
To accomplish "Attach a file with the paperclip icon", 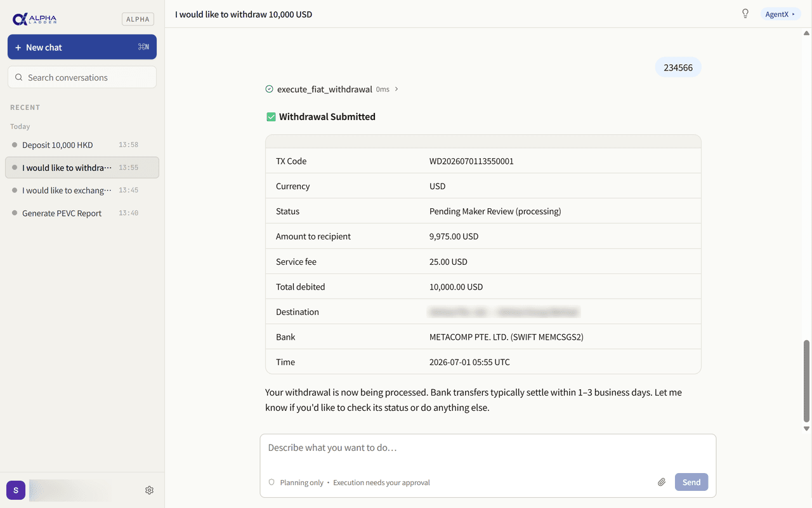I will (x=662, y=483).
